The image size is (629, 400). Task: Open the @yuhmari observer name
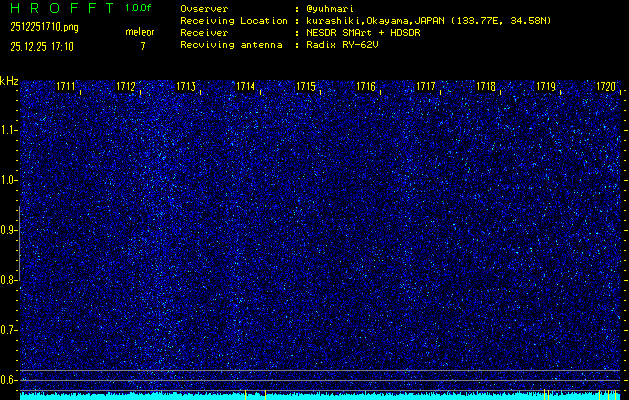tap(334, 8)
